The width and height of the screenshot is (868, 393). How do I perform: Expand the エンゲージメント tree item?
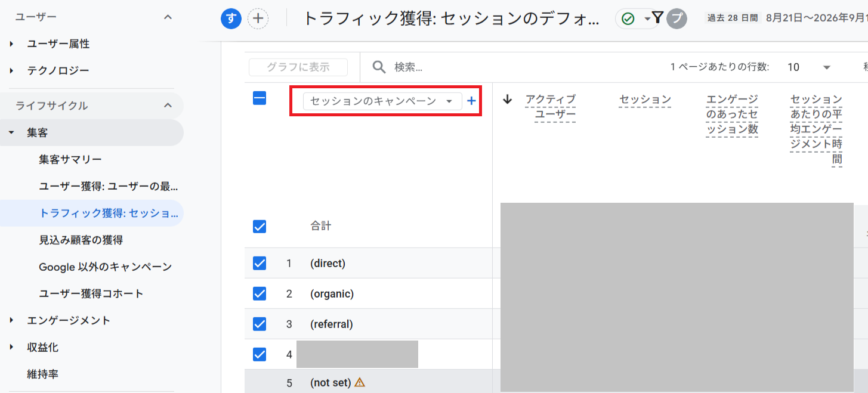coord(12,320)
